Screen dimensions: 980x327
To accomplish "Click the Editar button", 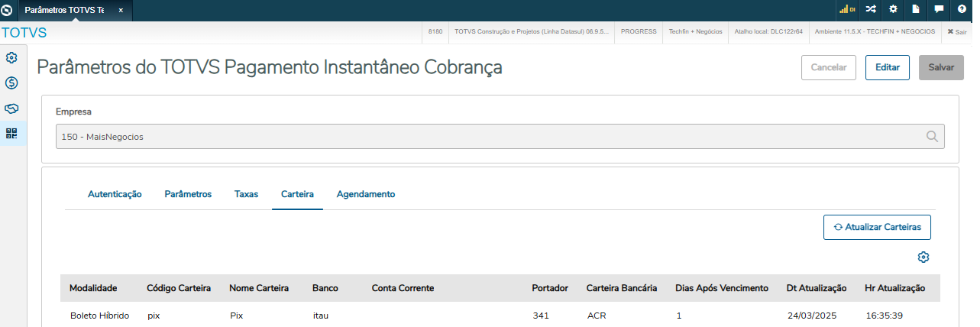I will (x=887, y=67).
